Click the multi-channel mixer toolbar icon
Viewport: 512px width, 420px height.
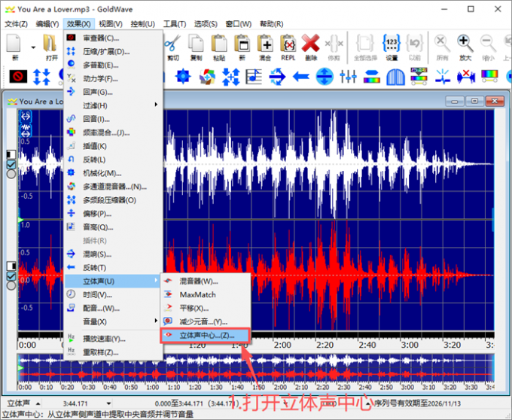click(x=207, y=76)
